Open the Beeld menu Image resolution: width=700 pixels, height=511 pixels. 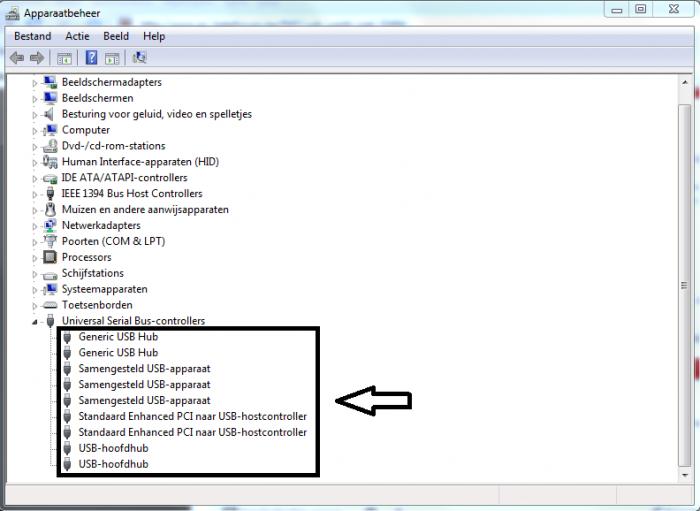116,36
